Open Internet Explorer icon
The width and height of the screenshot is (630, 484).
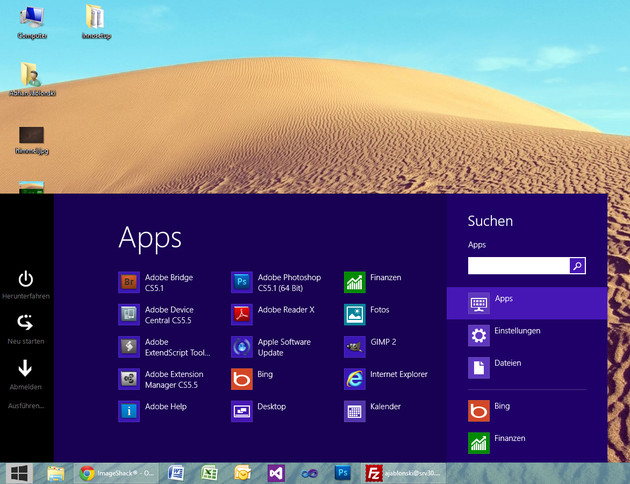point(355,379)
